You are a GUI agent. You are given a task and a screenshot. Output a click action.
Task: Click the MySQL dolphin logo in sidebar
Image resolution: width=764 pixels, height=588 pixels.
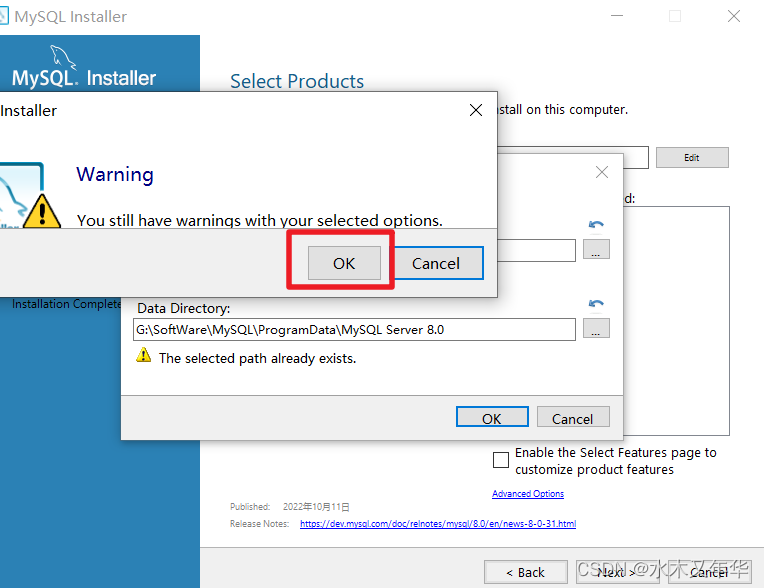[x=63, y=57]
